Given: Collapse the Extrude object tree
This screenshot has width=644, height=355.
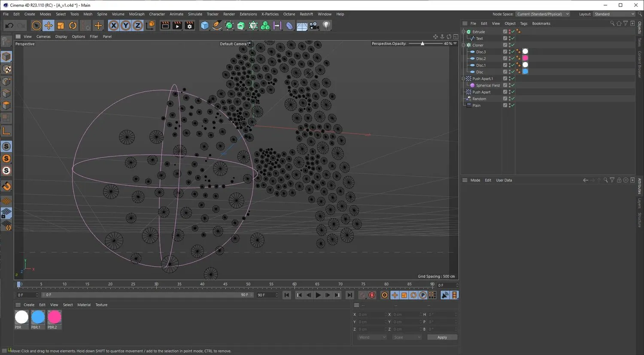Looking at the screenshot, I should coord(464,32).
